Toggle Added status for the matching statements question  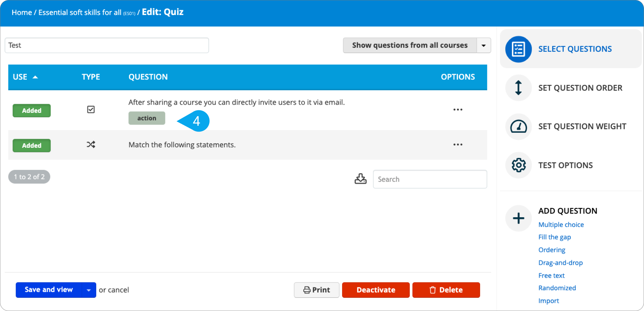point(31,145)
